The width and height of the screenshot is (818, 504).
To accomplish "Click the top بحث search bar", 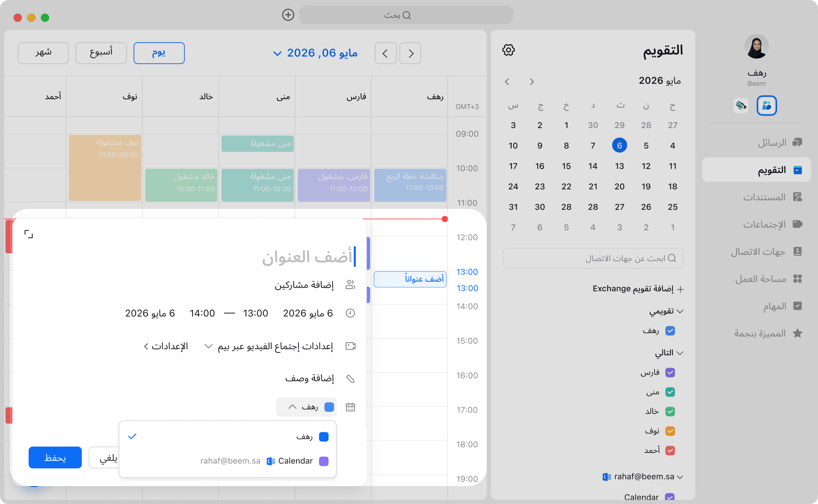I will click(406, 15).
